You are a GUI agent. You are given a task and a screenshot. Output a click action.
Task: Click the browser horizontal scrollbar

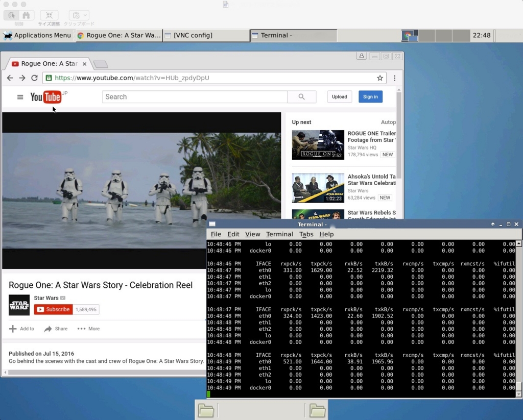pyautogui.click(x=107, y=372)
